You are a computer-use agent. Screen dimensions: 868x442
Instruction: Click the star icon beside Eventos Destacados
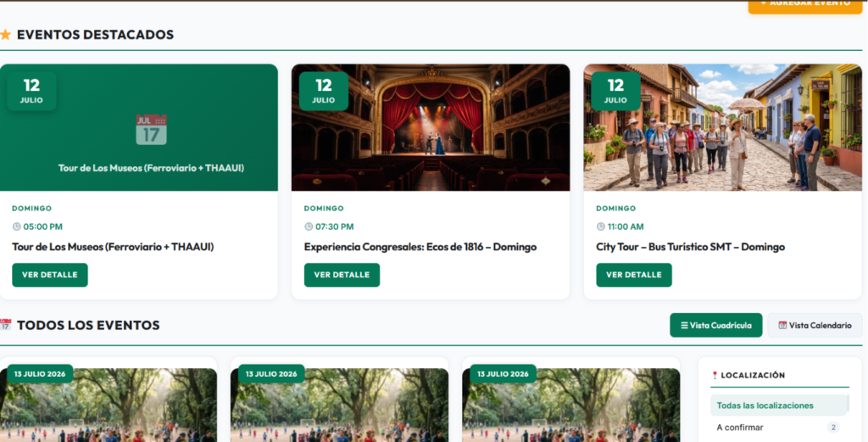[6, 35]
